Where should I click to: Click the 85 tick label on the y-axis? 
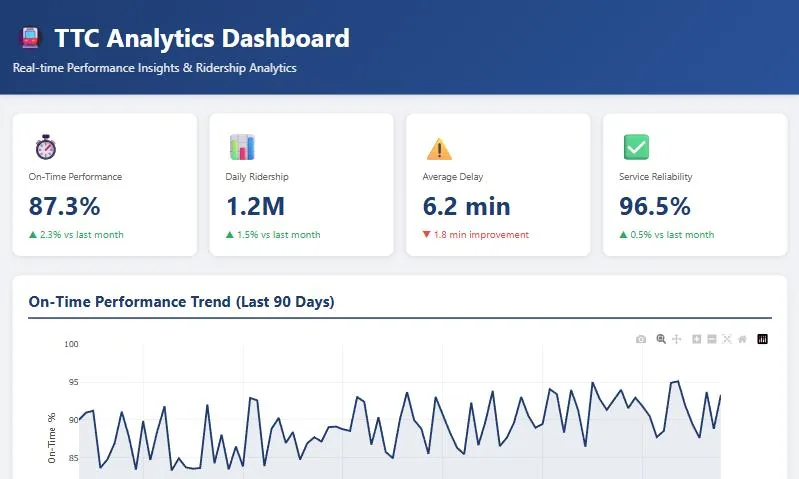[73, 458]
